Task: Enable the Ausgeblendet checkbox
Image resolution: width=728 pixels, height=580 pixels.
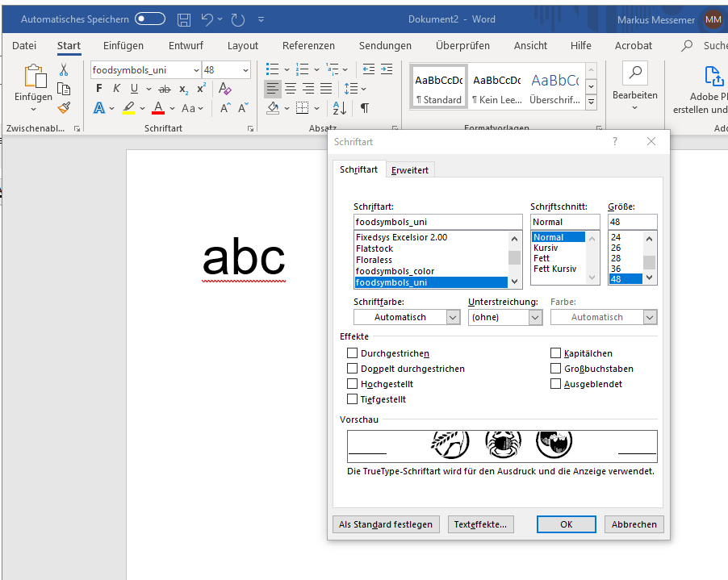Action: [x=555, y=384]
